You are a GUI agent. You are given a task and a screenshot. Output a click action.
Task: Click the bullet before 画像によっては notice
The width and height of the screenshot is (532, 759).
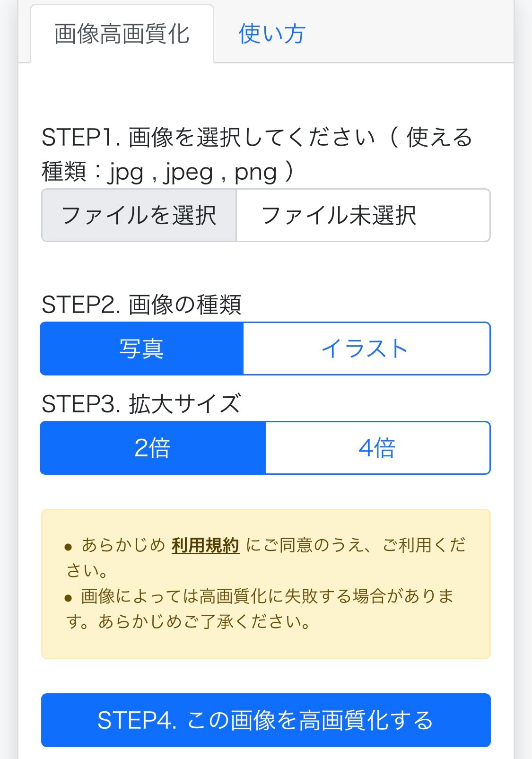[69, 598]
